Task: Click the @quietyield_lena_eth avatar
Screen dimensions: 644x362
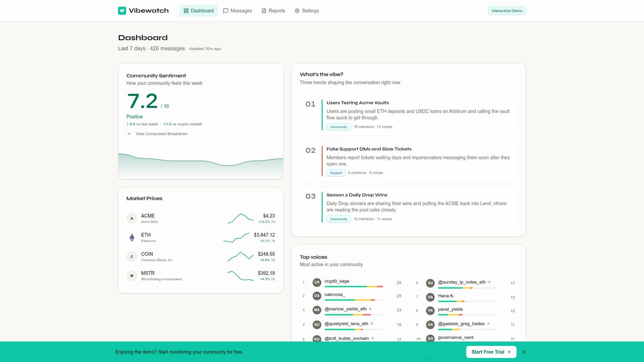Action: pyautogui.click(x=317, y=325)
